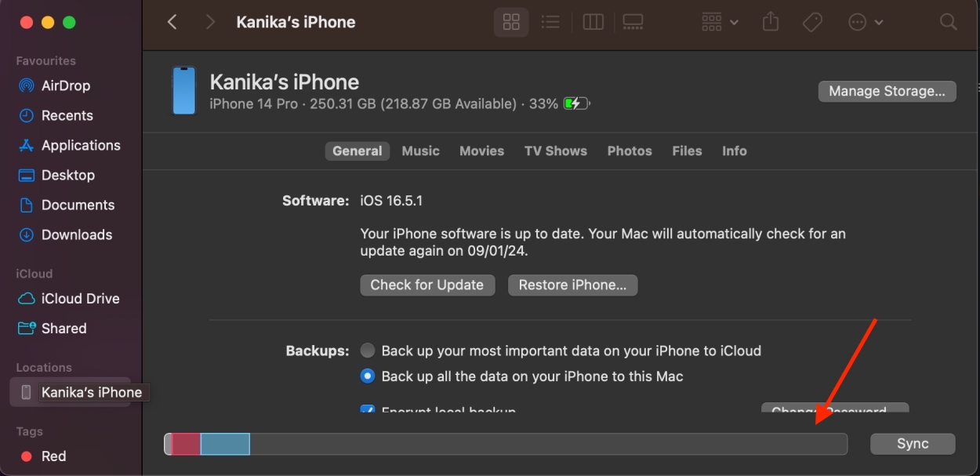Select the radio button to back up to this Mac
980x476 pixels.
368,376
